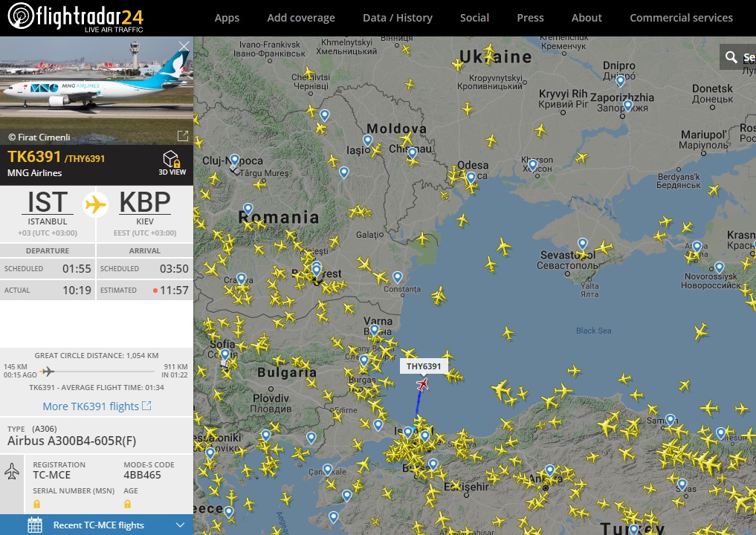Click the flight progress bar plane marker
Image resolution: width=756 pixels, height=535 pixels.
pyautogui.click(x=47, y=371)
